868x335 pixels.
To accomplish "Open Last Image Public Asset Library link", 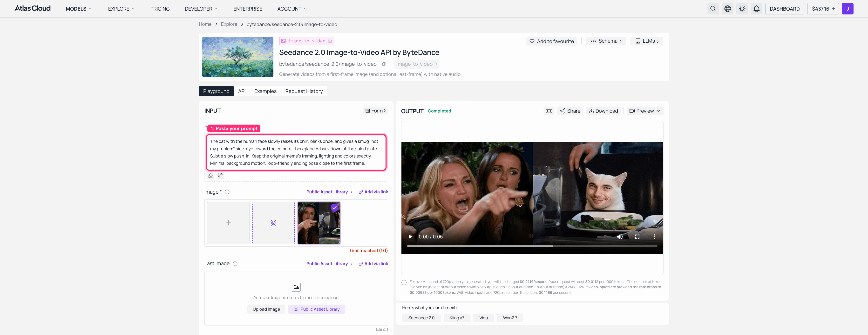I will coord(329,264).
